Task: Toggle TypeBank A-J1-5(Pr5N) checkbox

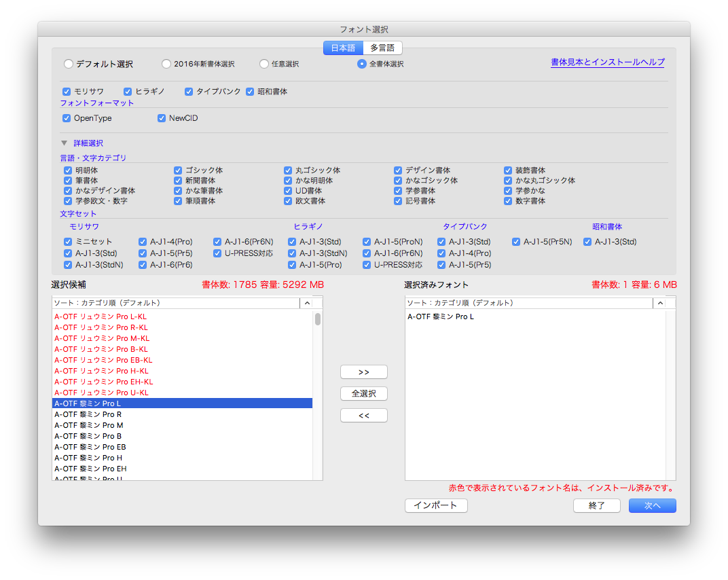Action: pos(516,242)
